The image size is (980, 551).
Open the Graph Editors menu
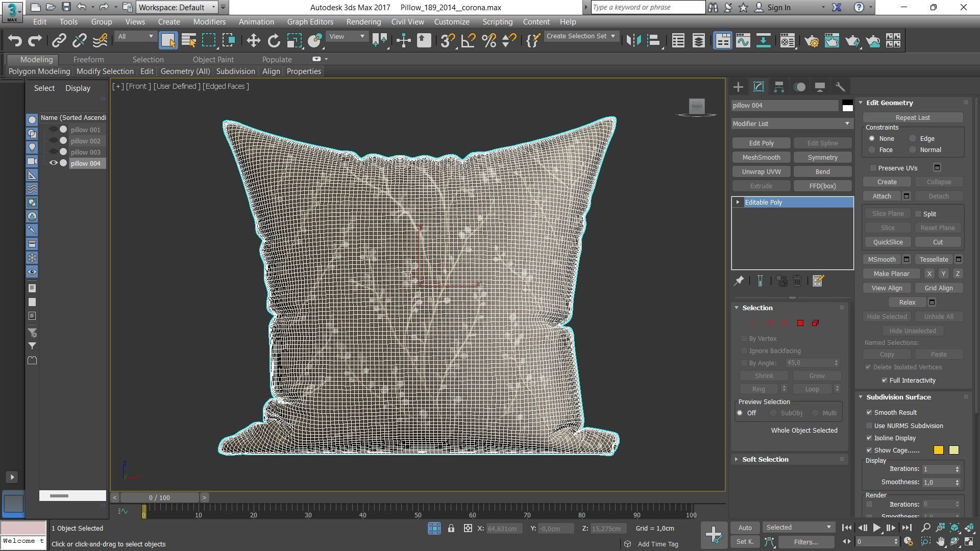tap(310, 22)
